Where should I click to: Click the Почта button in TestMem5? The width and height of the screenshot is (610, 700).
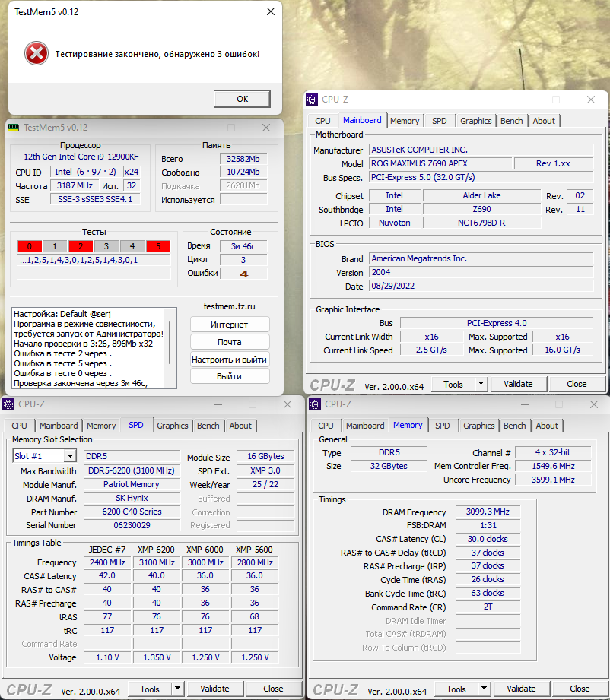tap(230, 342)
